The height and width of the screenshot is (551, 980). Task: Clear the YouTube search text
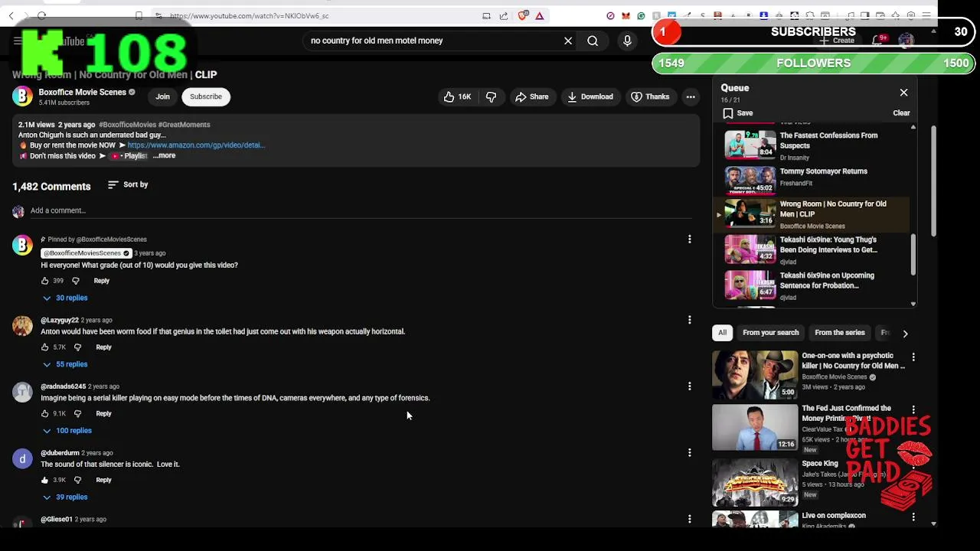pyautogui.click(x=568, y=41)
